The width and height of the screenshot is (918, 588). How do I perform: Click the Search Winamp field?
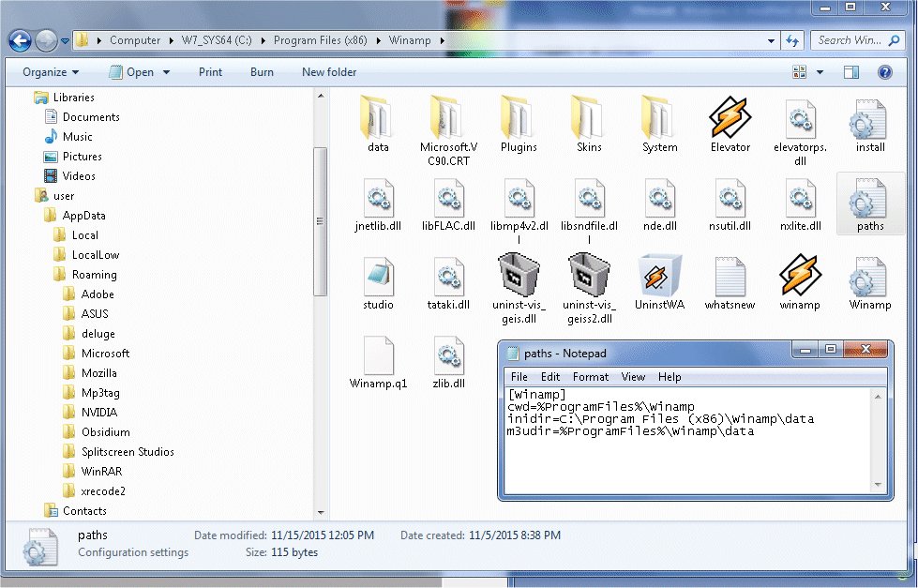click(857, 40)
